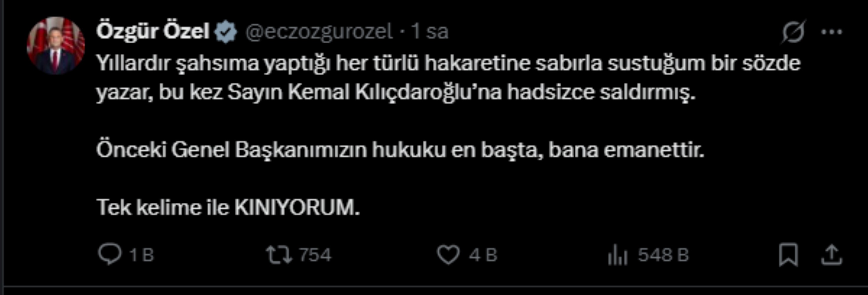Like the tweet with the heart icon
Screen dimensions: 868x295
pos(448,255)
